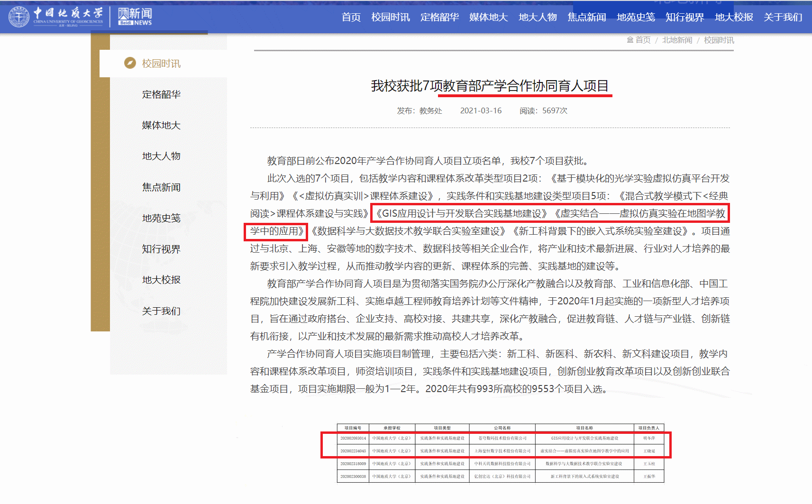Click the home icon in the breadcrumb
Screen dimensions: 812x504
[x=630, y=40]
